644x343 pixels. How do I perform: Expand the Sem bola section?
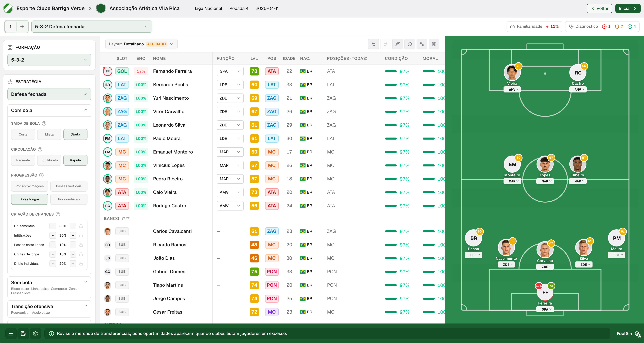pyautogui.click(x=49, y=287)
